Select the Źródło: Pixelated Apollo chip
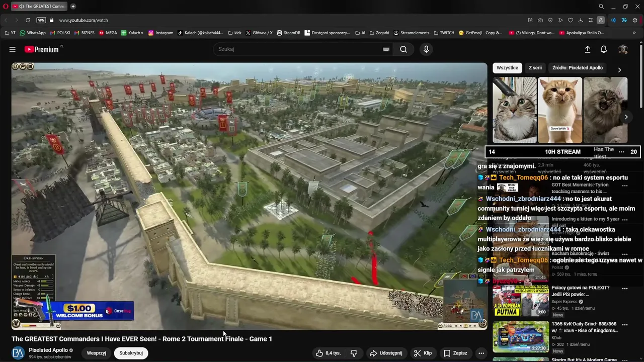 click(578, 68)
